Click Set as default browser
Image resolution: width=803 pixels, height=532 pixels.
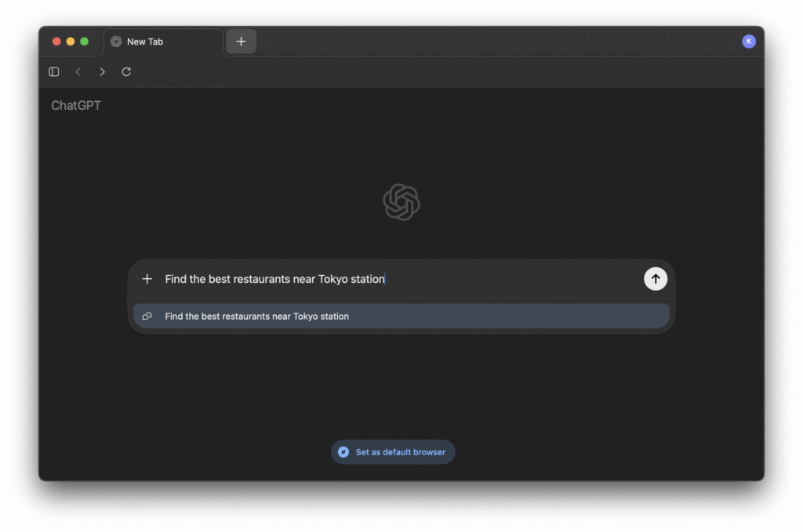[400, 452]
